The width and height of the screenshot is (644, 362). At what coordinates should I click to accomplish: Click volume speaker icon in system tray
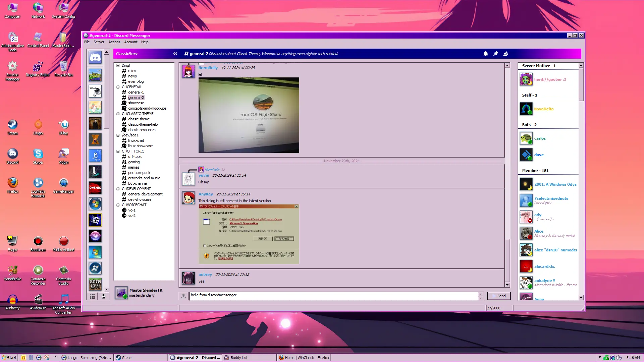point(619,358)
